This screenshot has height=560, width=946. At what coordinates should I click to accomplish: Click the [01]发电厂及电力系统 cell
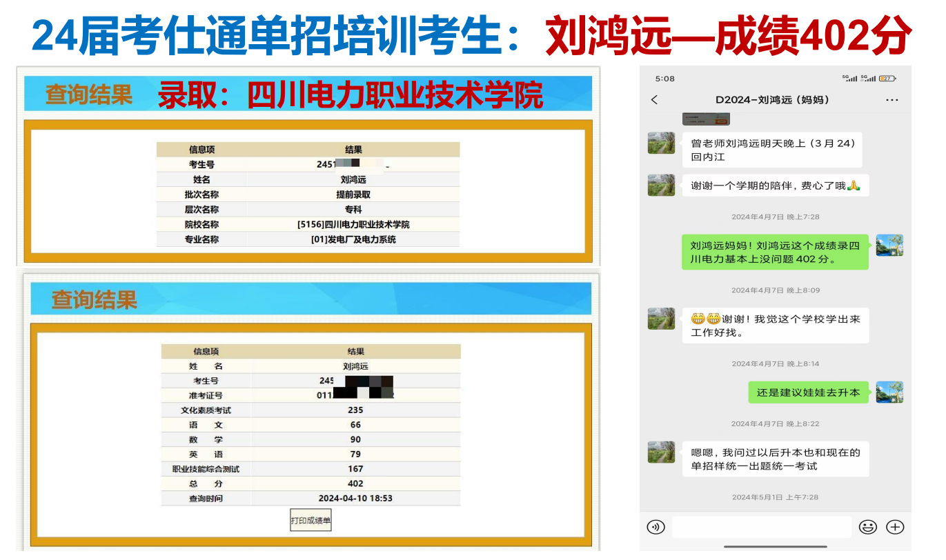tap(353, 240)
